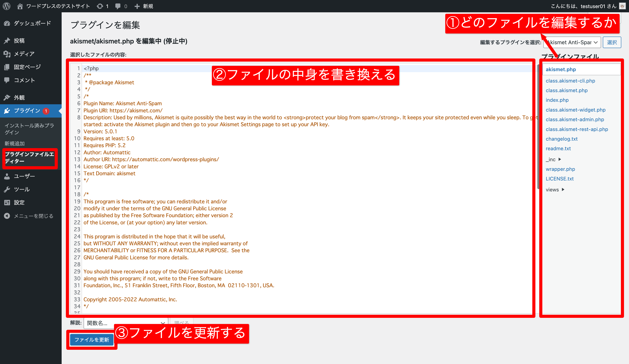Click the Media icon in sidebar
The image size is (629, 364).
[x=7, y=54]
